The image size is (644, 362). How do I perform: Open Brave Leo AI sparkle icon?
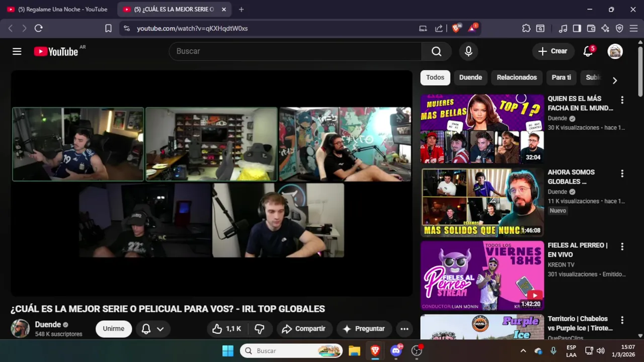[605, 29]
